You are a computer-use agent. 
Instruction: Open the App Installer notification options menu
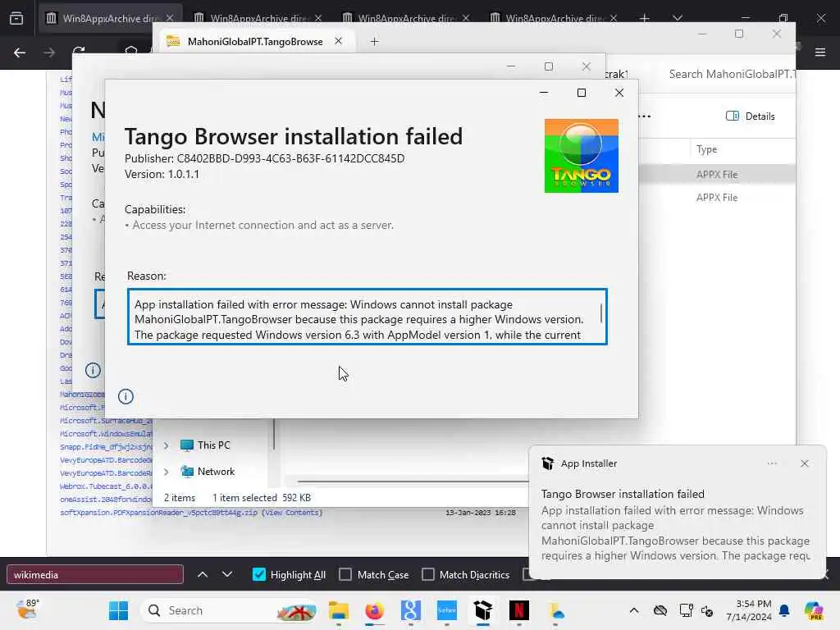pos(772,463)
